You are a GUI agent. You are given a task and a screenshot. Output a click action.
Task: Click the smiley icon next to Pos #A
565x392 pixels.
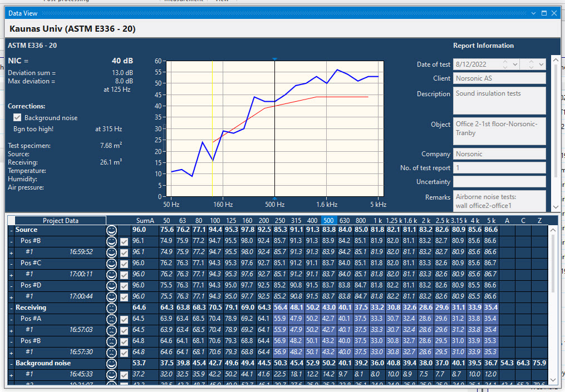111,319
